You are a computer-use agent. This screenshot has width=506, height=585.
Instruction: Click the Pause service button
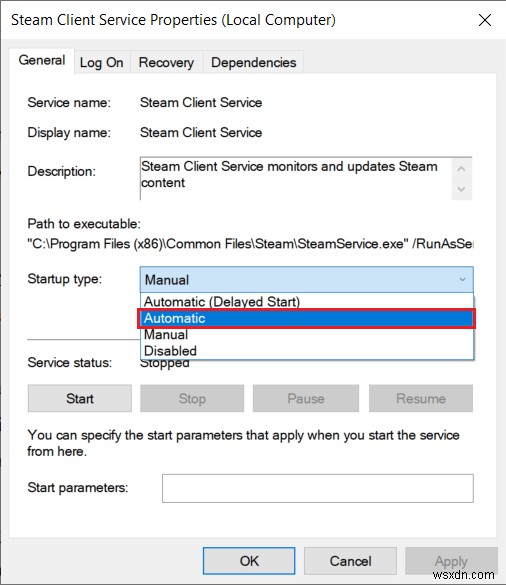point(306,398)
